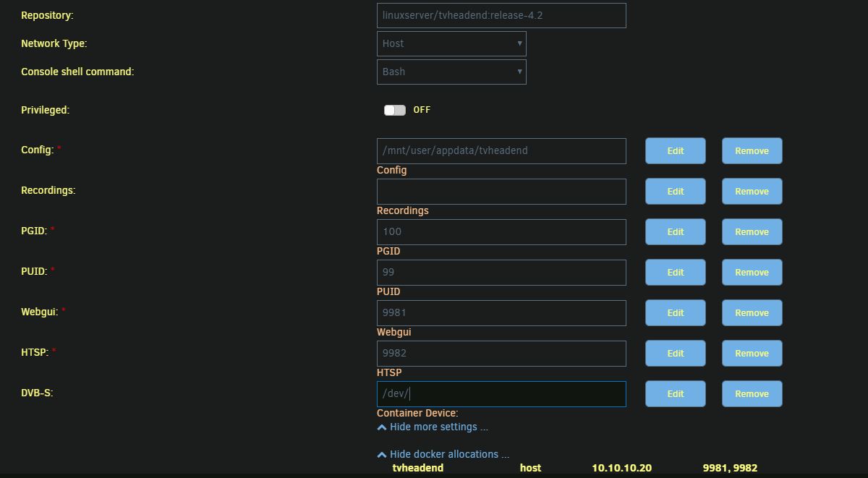The width and height of the screenshot is (868, 478).
Task: Remove the PUID entry
Action: click(752, 272)
